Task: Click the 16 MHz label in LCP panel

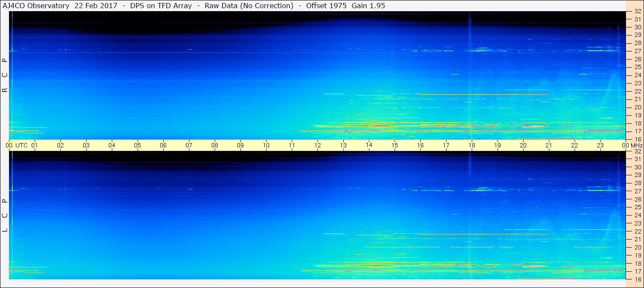Action: (x=638, y=279)
